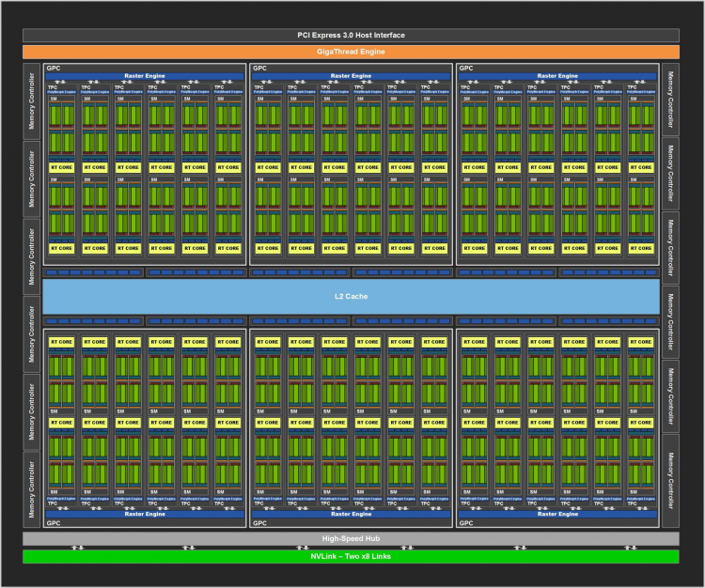This screenshot has height=588, width=705.
Task: Select the gray High-Speed Hub bar
Action: (351, 538)
